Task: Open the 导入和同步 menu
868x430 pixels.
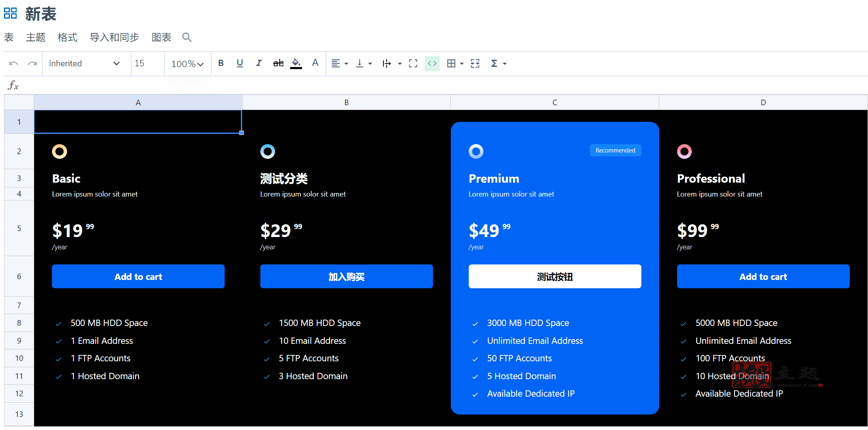Action: click(x=115, y=37)
